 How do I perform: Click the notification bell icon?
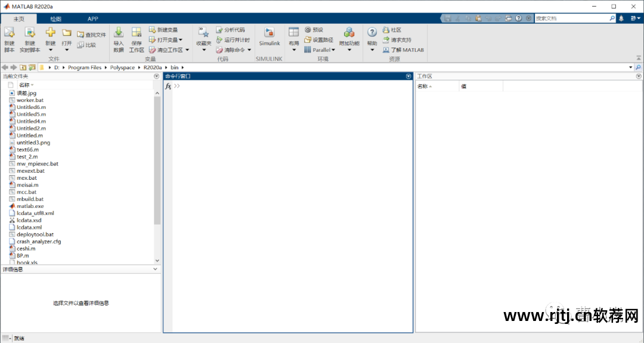[x=621, y=18]
